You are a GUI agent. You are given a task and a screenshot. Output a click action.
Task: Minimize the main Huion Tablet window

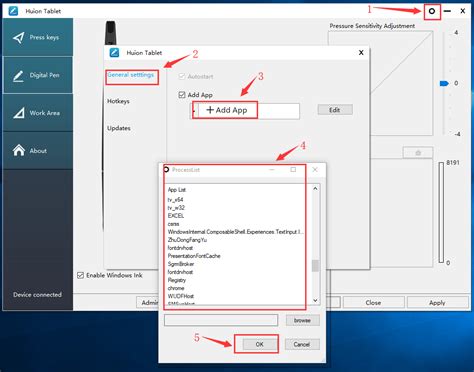(447, 11)
